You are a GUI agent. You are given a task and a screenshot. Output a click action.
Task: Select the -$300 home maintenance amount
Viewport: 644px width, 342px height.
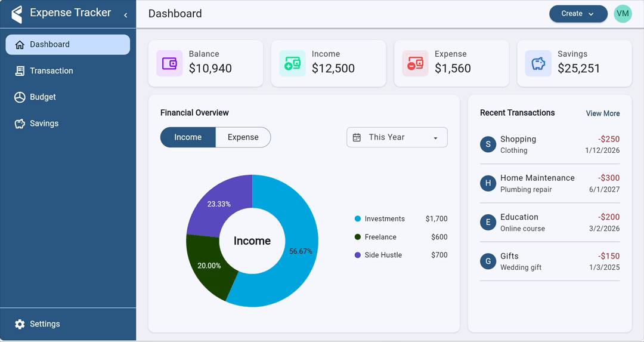(x=609, y=178)
